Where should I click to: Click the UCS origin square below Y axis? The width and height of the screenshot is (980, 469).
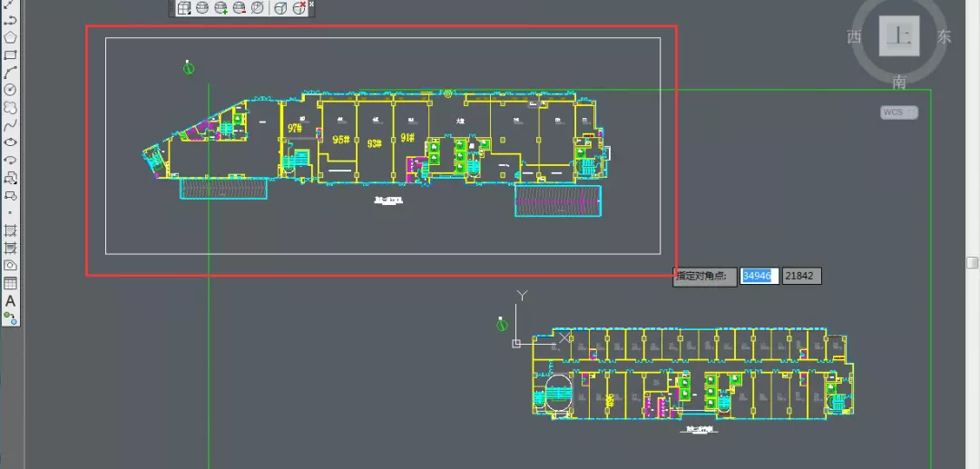point(516,344)
